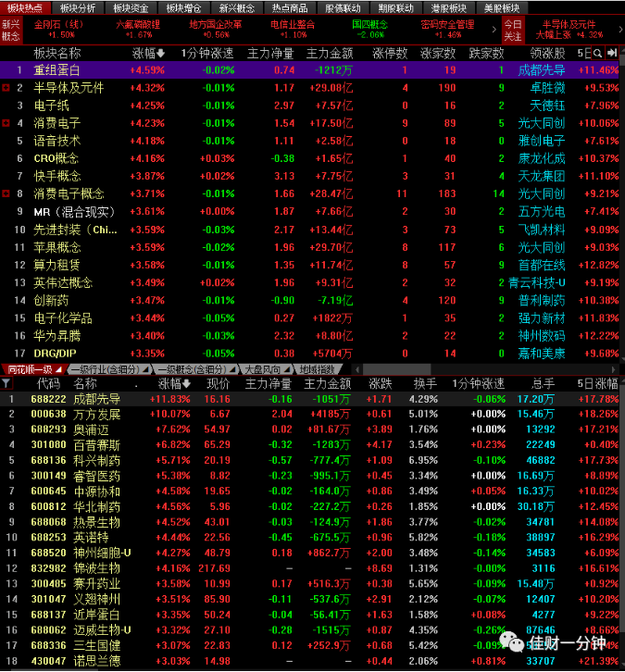This screenshot has width=625, height=672.
Task: Sort stock list by 5日涨幅 header
Action: pos(597,383)
